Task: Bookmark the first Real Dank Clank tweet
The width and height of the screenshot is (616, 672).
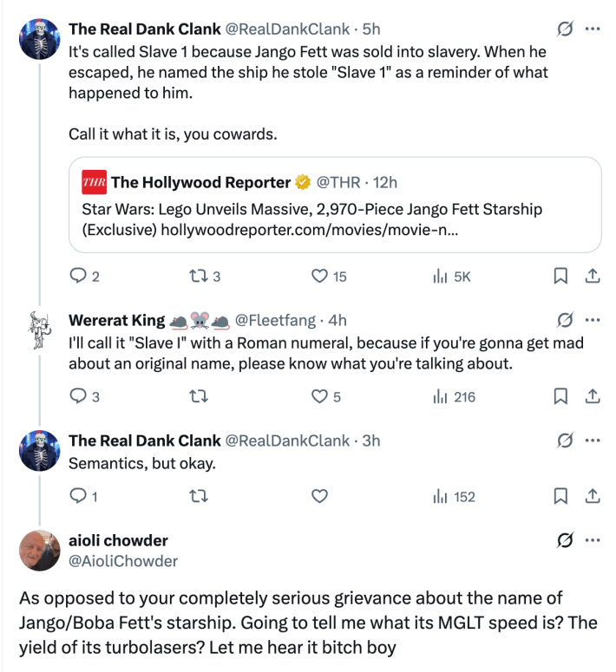Action: point(560,277)
